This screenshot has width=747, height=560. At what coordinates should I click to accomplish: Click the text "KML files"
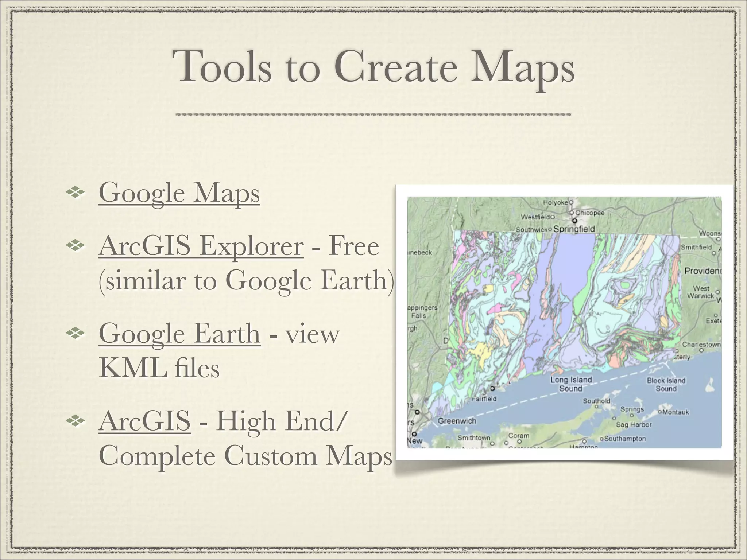coord(159,368)
